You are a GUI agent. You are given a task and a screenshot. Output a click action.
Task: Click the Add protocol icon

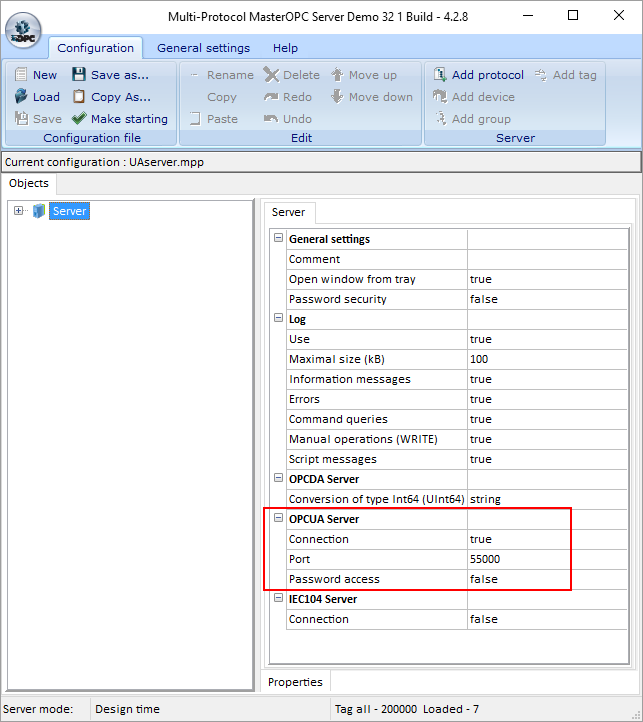click(x=440, y=75)
